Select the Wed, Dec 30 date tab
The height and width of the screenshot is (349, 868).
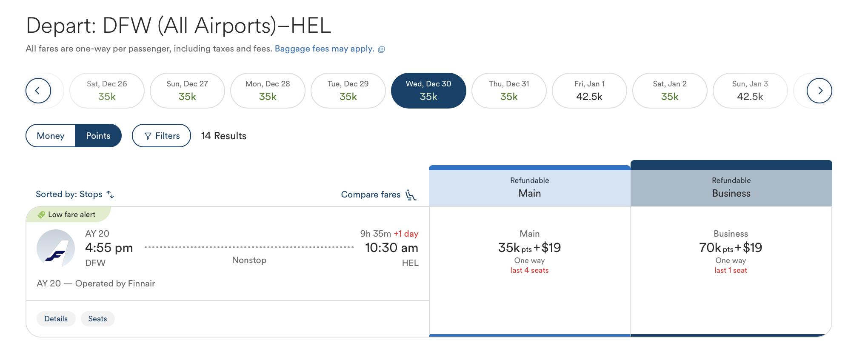(428, 90)
